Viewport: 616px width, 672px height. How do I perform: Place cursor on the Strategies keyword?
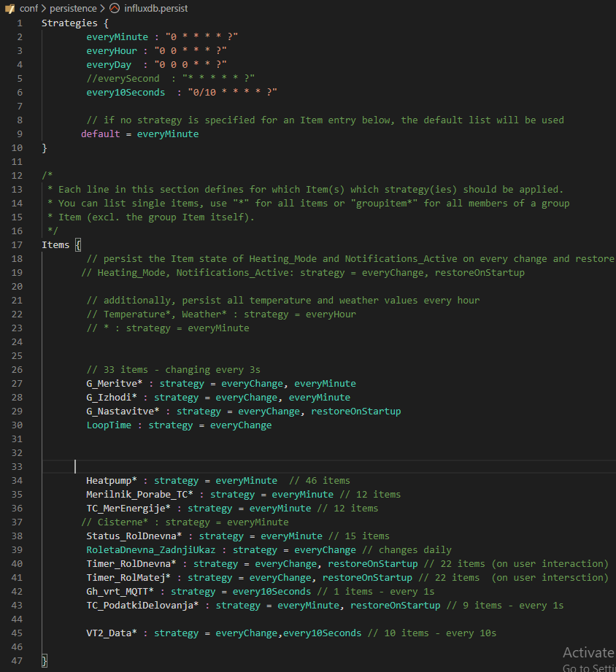click(69, 23)
